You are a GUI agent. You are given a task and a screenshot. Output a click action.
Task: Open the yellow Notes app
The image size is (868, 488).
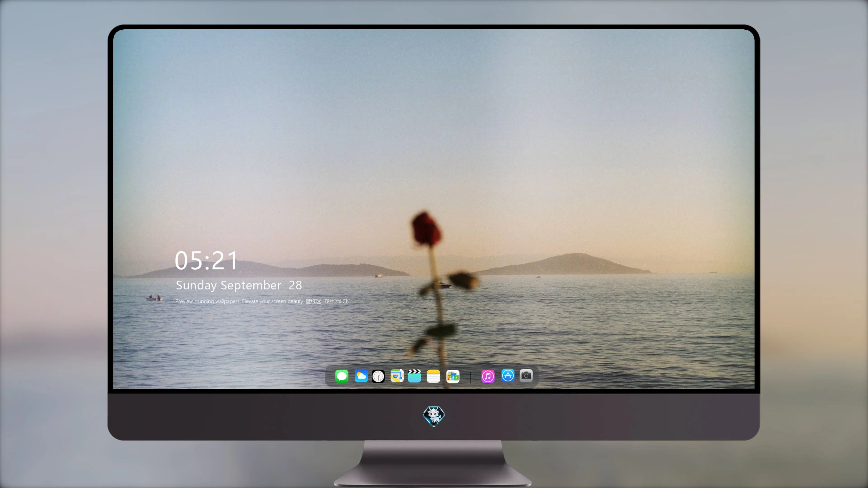point(433,376)
